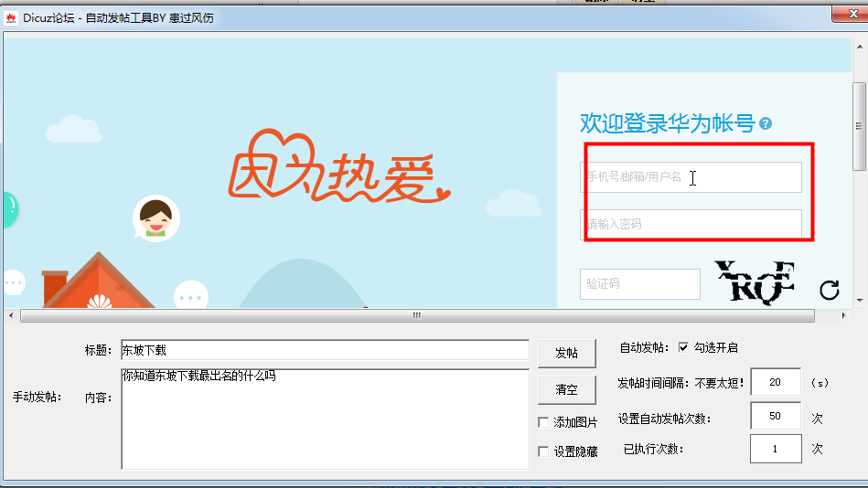Close the Dicuz window with the X button

tap(852, 14)
